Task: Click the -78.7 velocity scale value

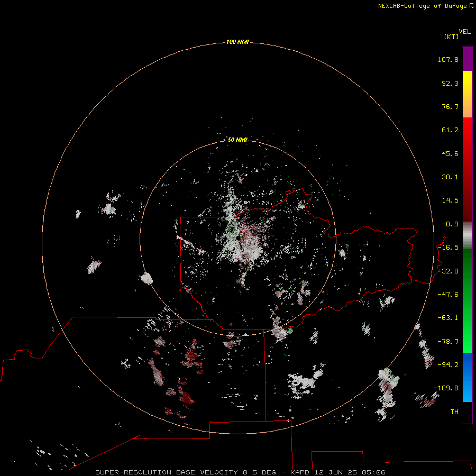Action: point(448,342)
